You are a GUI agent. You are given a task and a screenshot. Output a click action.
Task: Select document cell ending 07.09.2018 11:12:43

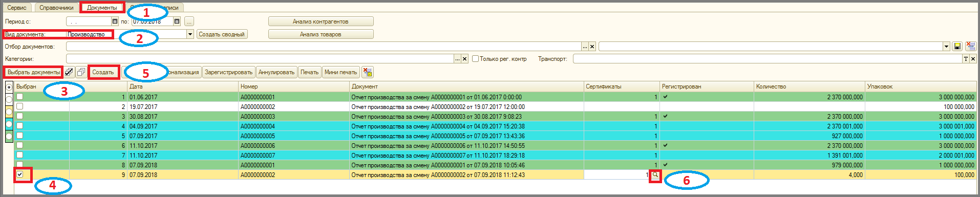click(x=466, y=174)
